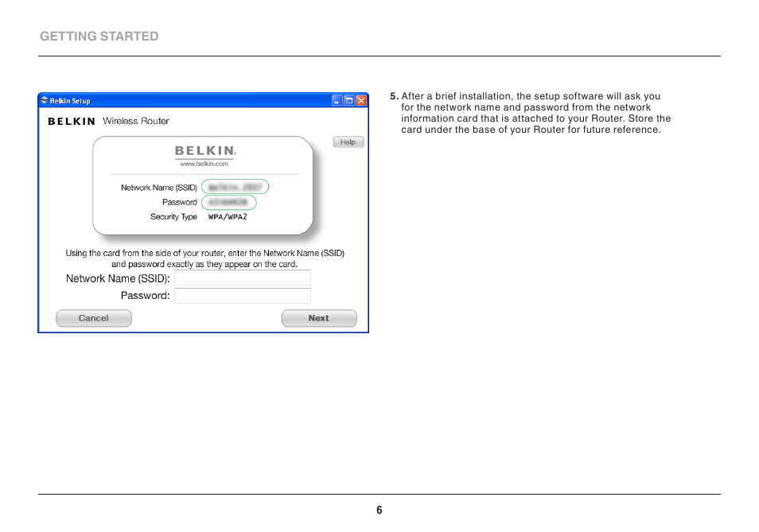Click the blurred SSID value on card
Image resolution: width=759 pixels, height=532 pixels.
[x=235, y=187]
